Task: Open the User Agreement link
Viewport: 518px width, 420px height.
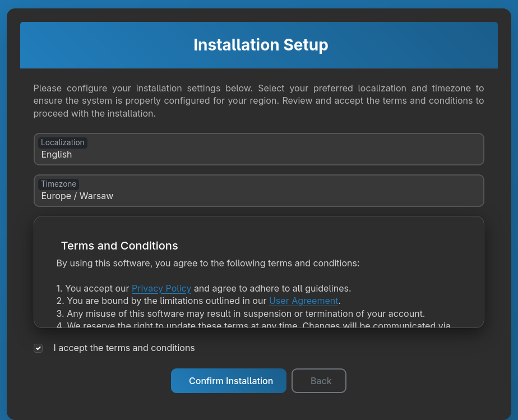Action: pos(303,301)
